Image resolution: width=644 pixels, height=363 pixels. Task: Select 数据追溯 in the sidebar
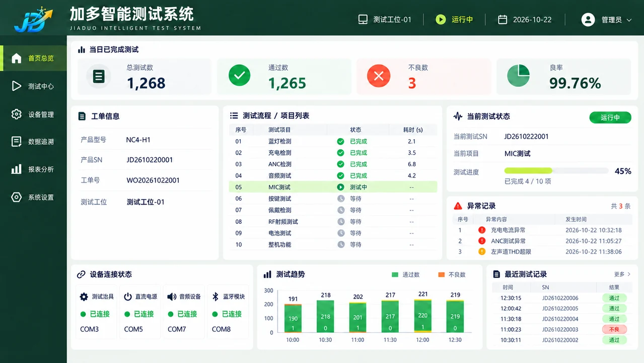pyautogui.click(x=33, y=142)
